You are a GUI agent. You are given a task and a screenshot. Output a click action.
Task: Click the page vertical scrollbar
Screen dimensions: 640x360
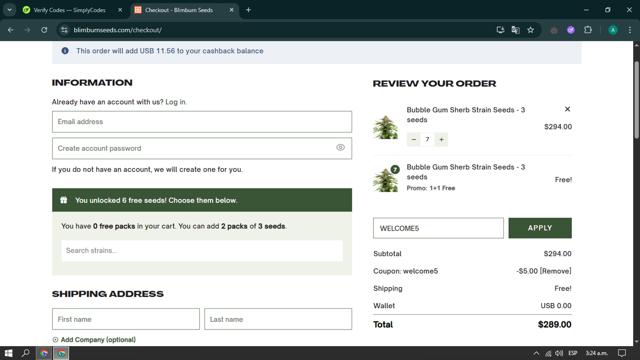click(636, 100)
